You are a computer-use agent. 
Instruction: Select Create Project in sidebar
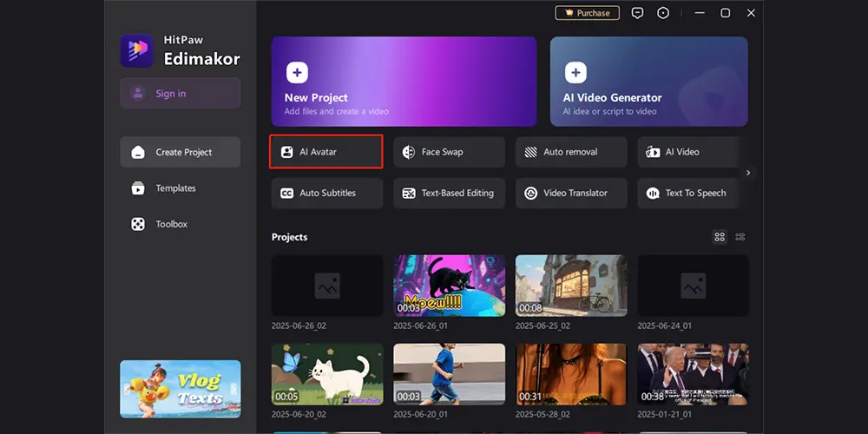[180, 152]
